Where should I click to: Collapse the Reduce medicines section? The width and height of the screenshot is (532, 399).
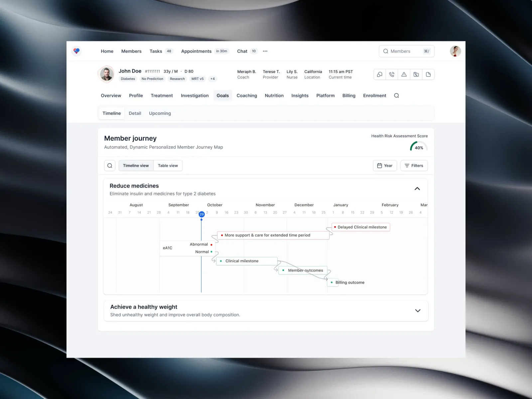(x=417, y=189)
